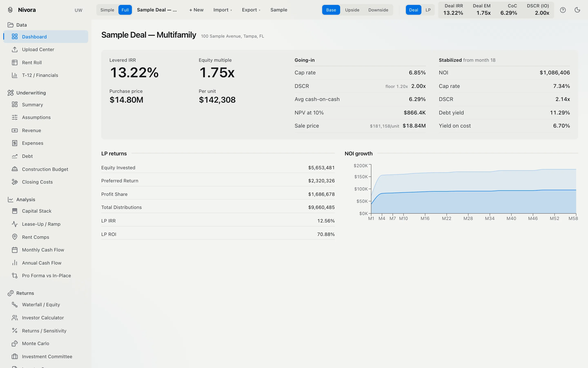The width and height of the screenshot is (588, 368).
Task: Toggle dark mode with the moon icon
Action: point(577,10)
